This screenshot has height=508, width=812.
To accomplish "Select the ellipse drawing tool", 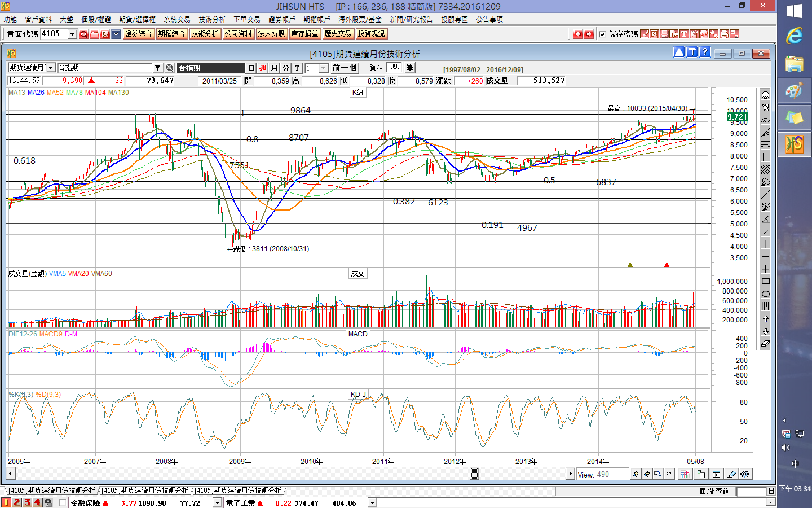I will [x=765, y=294].
